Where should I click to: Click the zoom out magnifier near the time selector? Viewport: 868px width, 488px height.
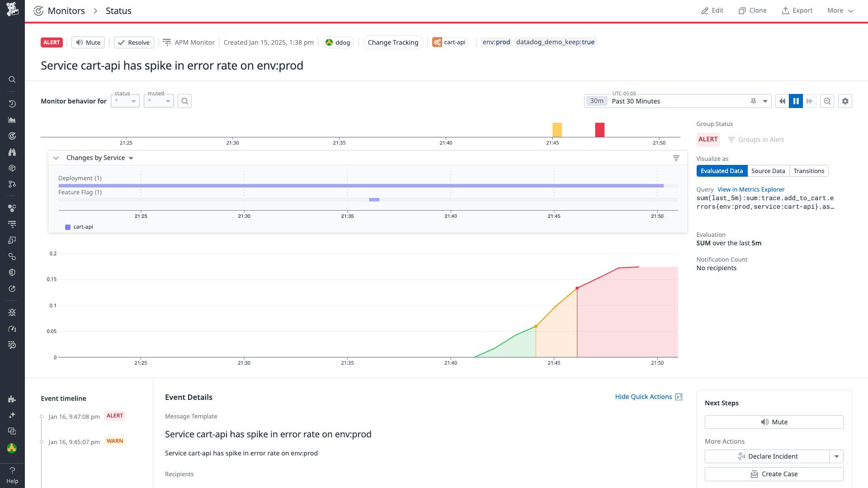pos(827,101)
